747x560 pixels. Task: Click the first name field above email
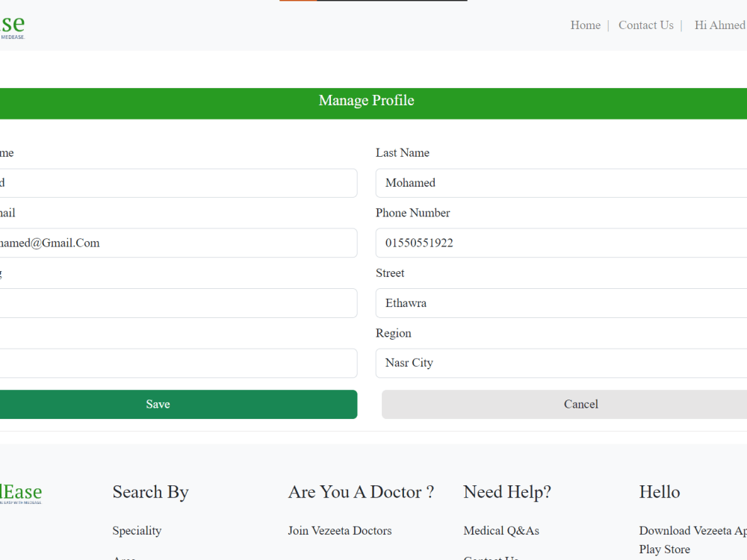click(179, 183)
